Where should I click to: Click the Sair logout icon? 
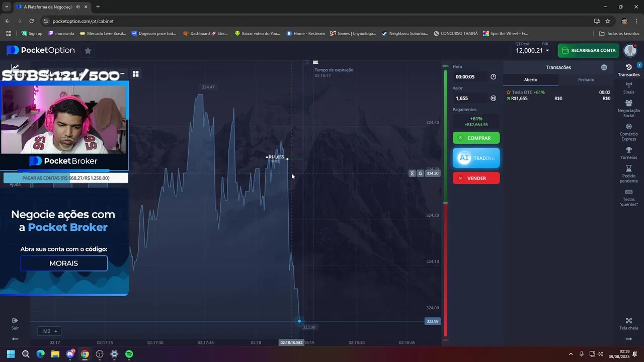(15, 323)
